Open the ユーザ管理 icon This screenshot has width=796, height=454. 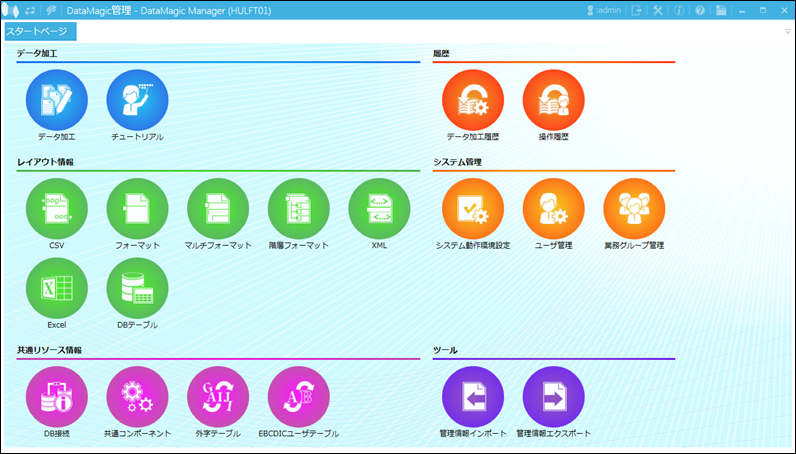[x=553, y=209]
